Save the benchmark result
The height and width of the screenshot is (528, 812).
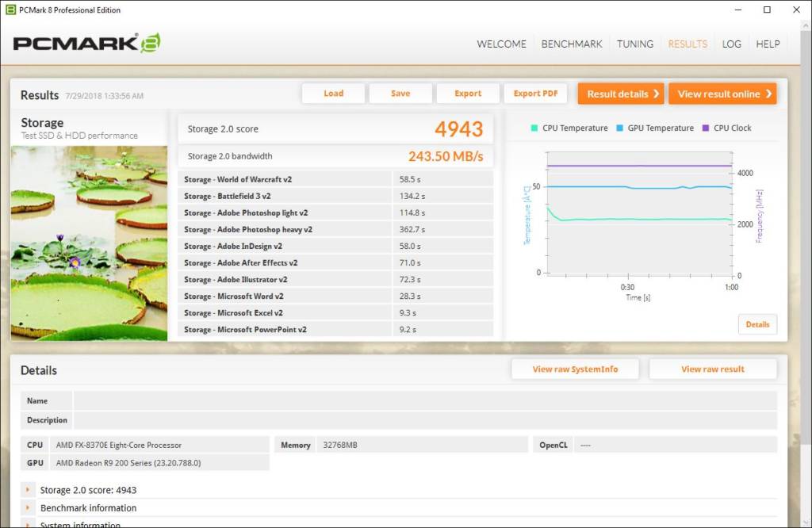pos(400,94)
